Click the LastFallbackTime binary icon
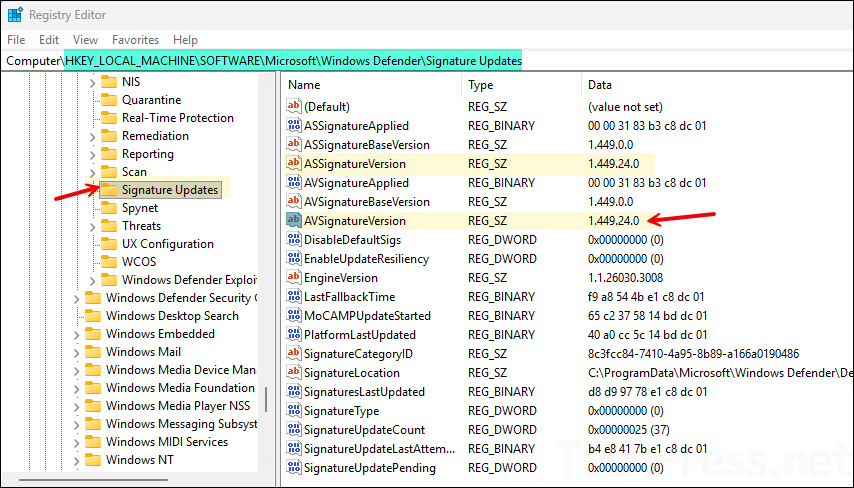Screen dimensions: 854x488 (x=294, y=296)
